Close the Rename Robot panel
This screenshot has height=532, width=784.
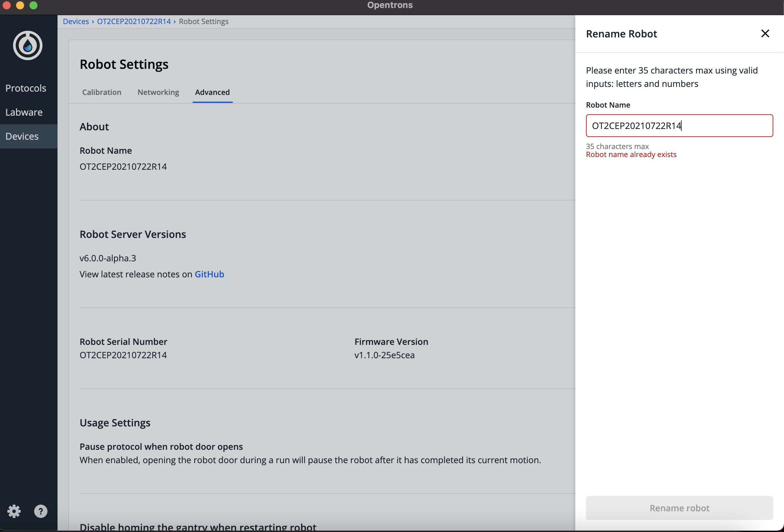(x=765, y=33)
